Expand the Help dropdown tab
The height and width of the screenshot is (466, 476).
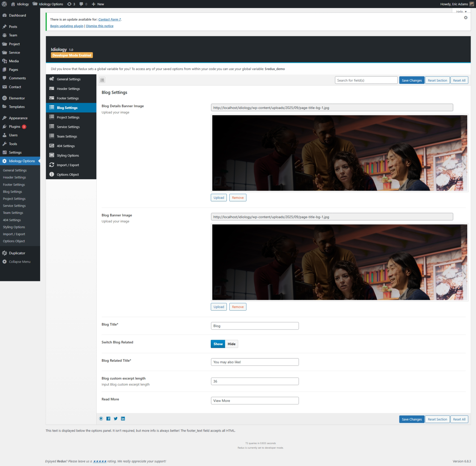[461, 11]
